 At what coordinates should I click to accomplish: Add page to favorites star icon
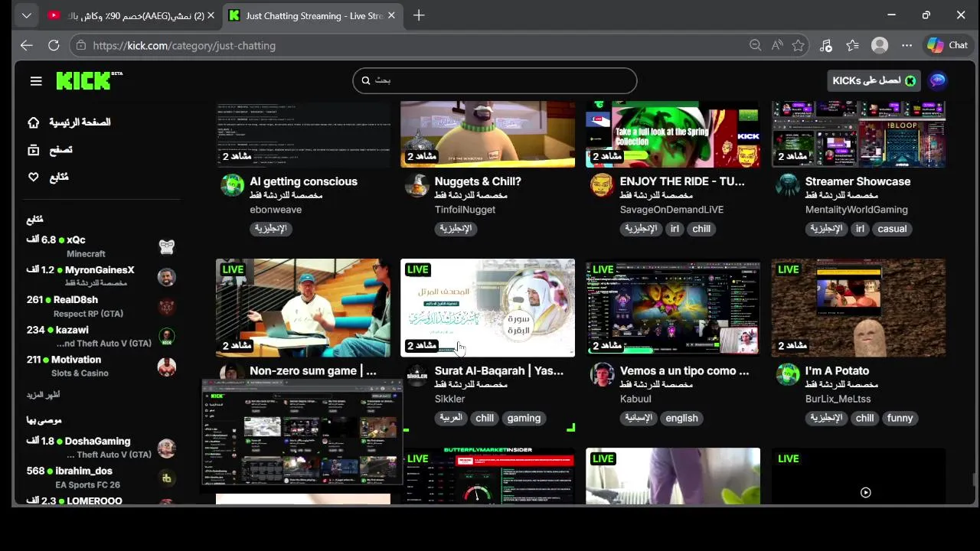[799, 45]
